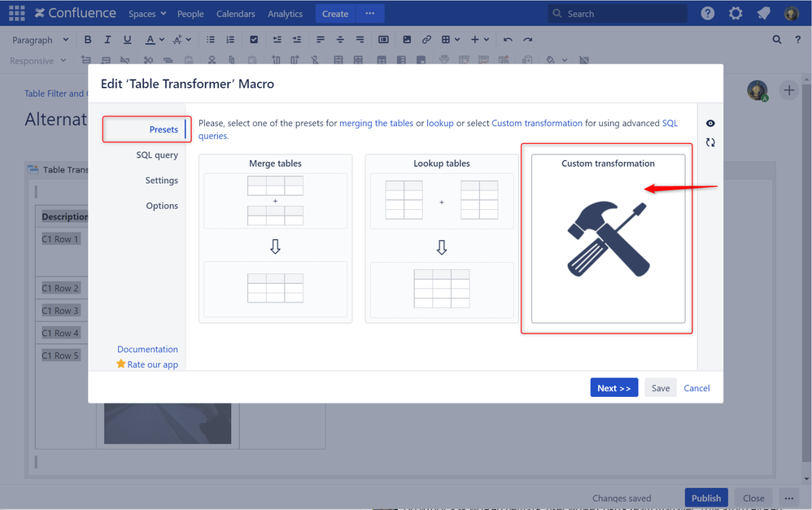Open the notifications icon in top bar
812x510 pixels.
coord(763,14)
